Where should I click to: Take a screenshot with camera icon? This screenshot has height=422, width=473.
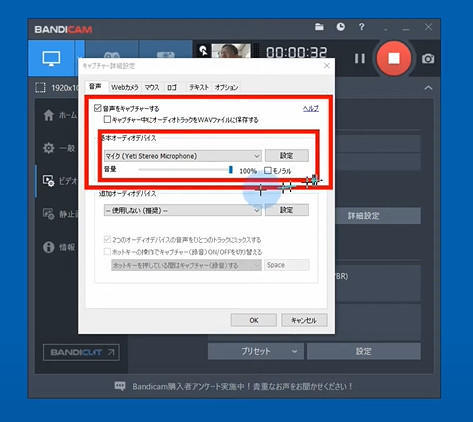coord(428,59)
